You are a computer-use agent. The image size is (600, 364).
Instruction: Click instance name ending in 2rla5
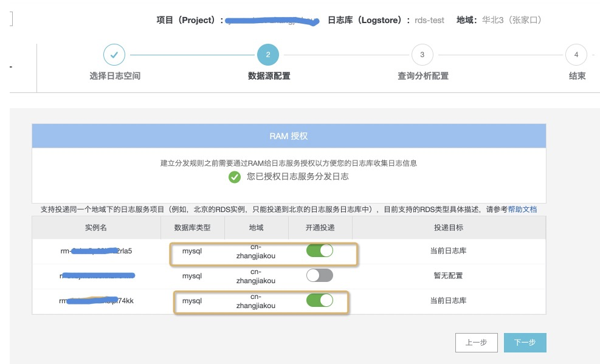96,251
